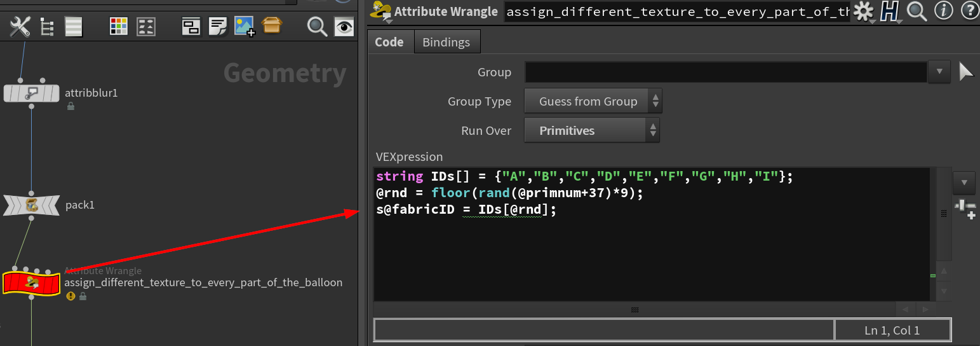This screenshot has height=346, width=980.
Task: Open the Group field dropdown arrow
Action: pyautogui.click(x=939, y=72)
